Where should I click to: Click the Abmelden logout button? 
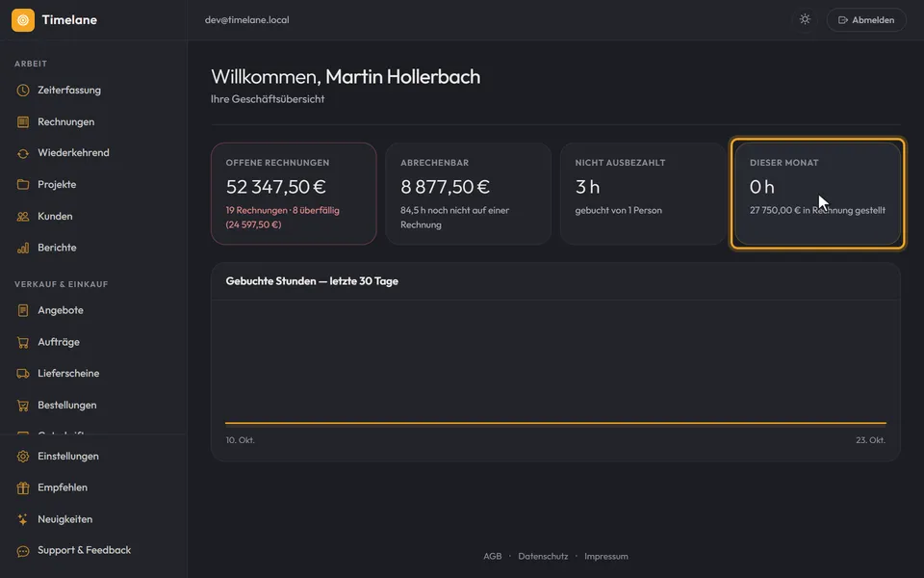866,20
